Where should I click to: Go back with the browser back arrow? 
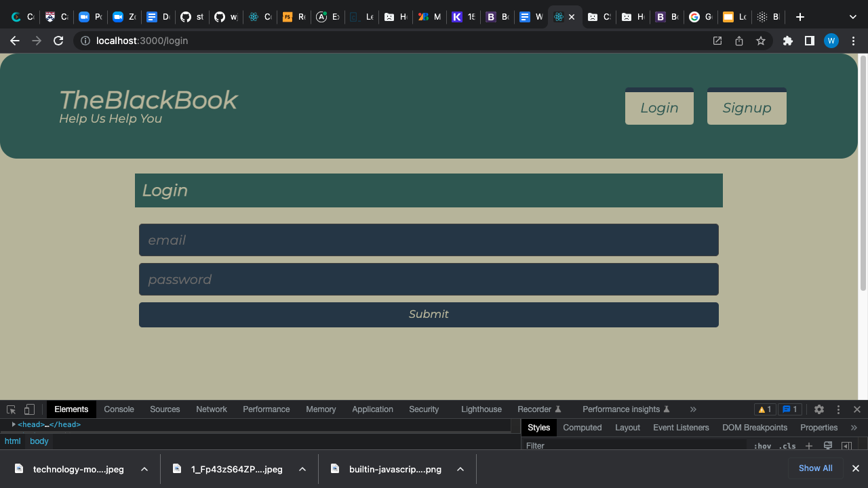click(x=15, y=41)
